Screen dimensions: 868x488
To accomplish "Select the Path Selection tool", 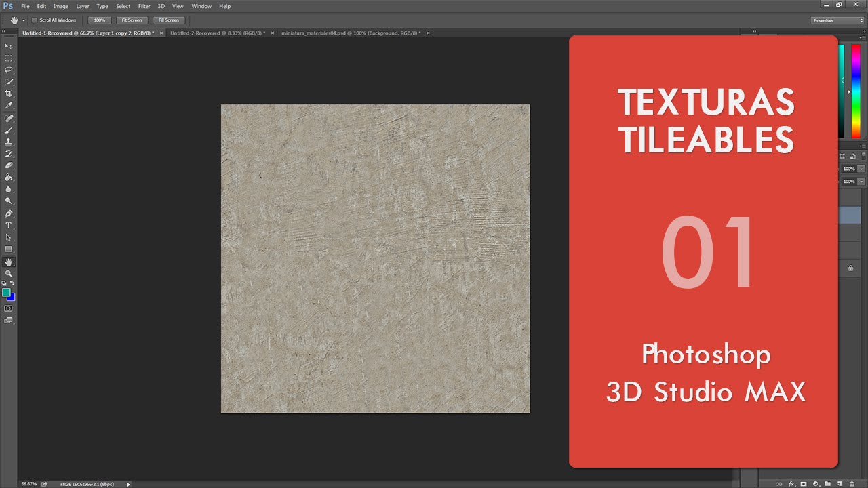I will coord(9,238).
